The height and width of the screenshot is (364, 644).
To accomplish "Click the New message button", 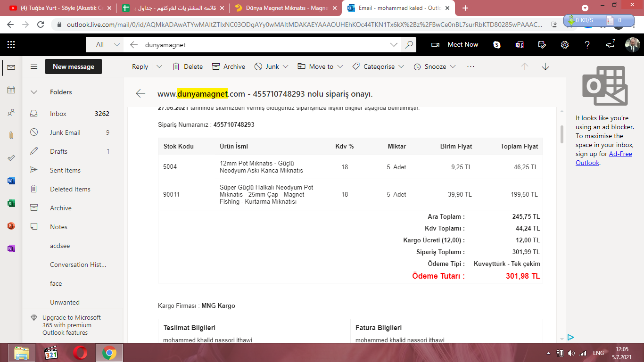I will coord(73,67).
